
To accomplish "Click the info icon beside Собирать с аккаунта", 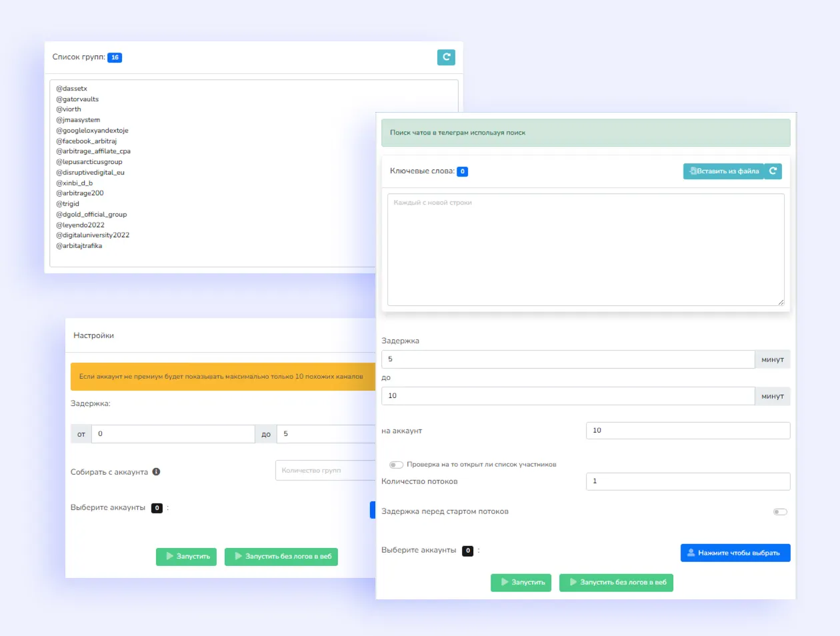I will tap(156, 472).
